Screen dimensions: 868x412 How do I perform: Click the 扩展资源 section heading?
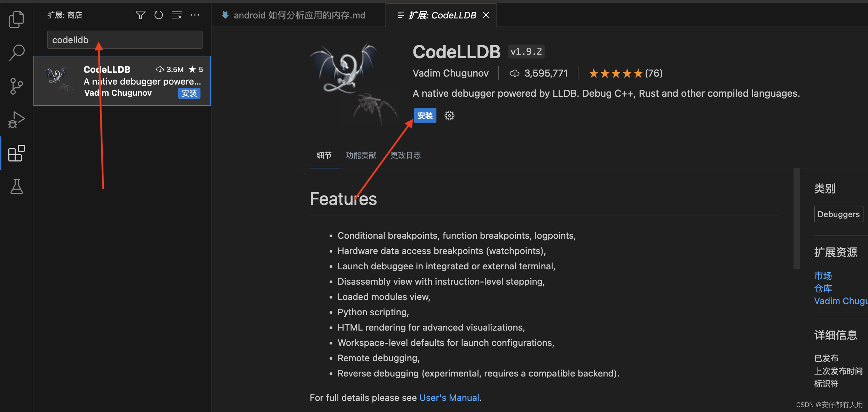(x=835, y=252)
